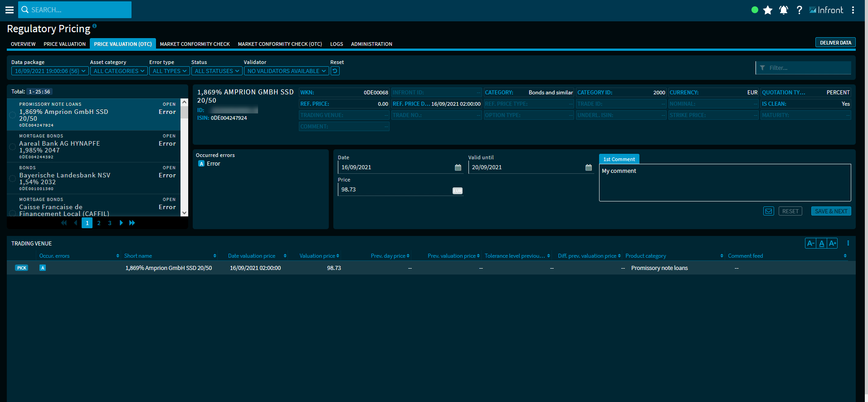Open notifications bell alerts
This screenshot has width=868, height=402.
(x=784, y=10)
